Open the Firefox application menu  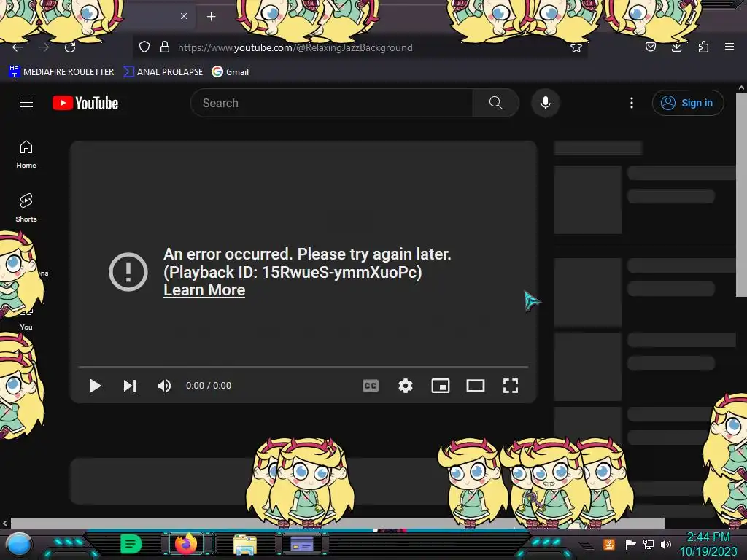pyautogui.click(x=729, y=47)
